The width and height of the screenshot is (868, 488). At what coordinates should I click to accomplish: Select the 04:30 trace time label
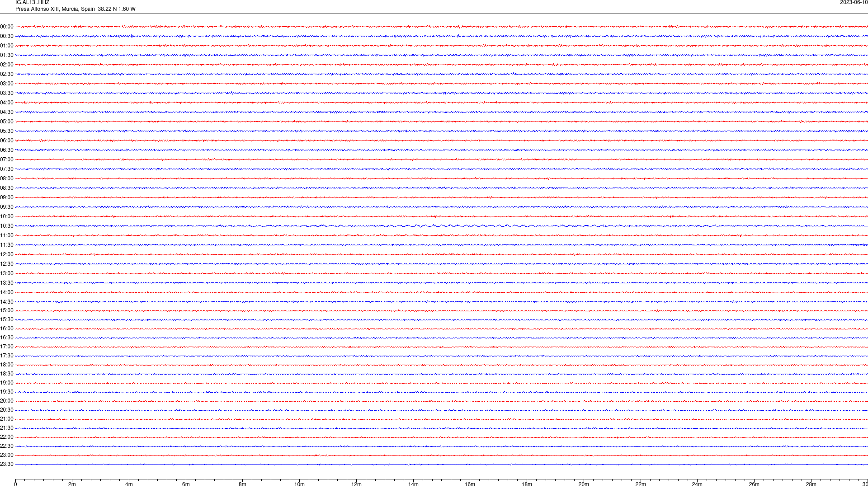point(7,112)
